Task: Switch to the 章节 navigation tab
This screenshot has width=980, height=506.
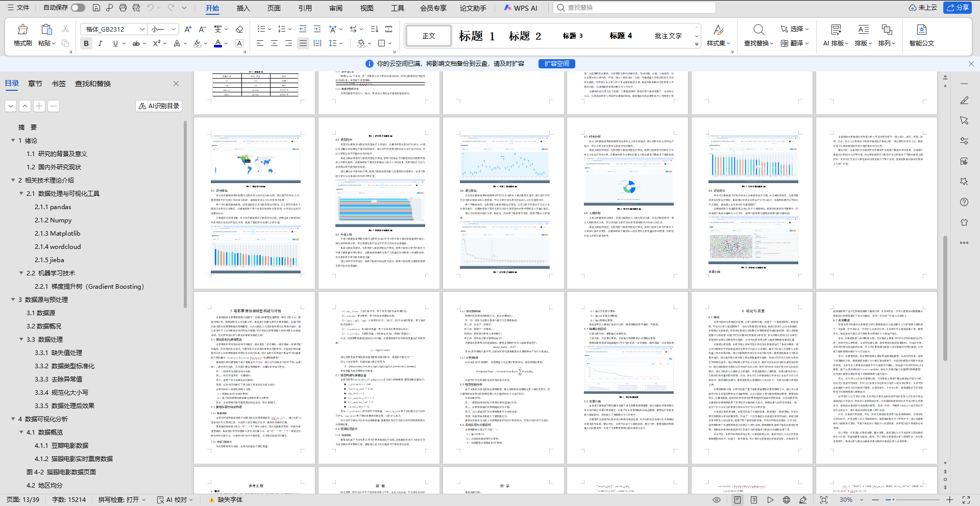Action: point(35,84)
